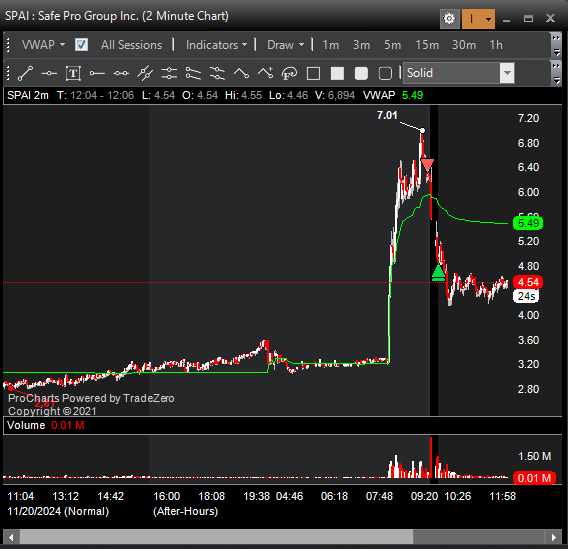This screenshot has height=549, width=568.
Task: Select the polyline drawing tool
Action: [241, 73]
